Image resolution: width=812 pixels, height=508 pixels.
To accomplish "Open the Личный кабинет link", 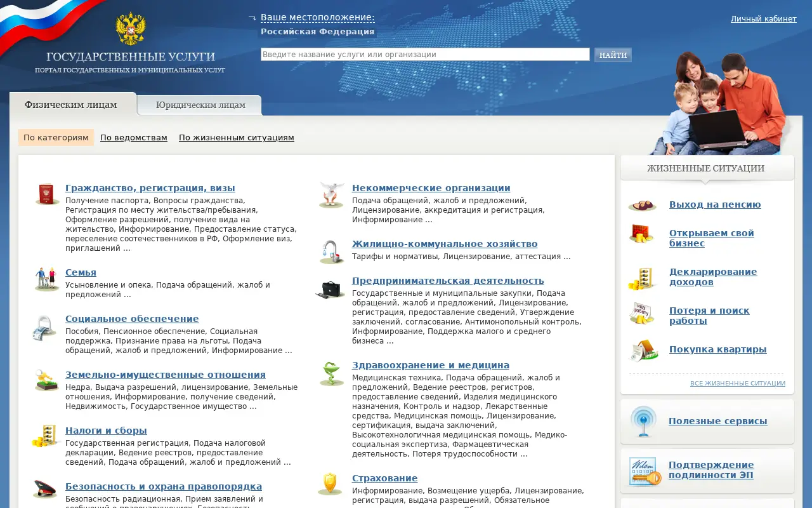I will [x=764, y=19].
